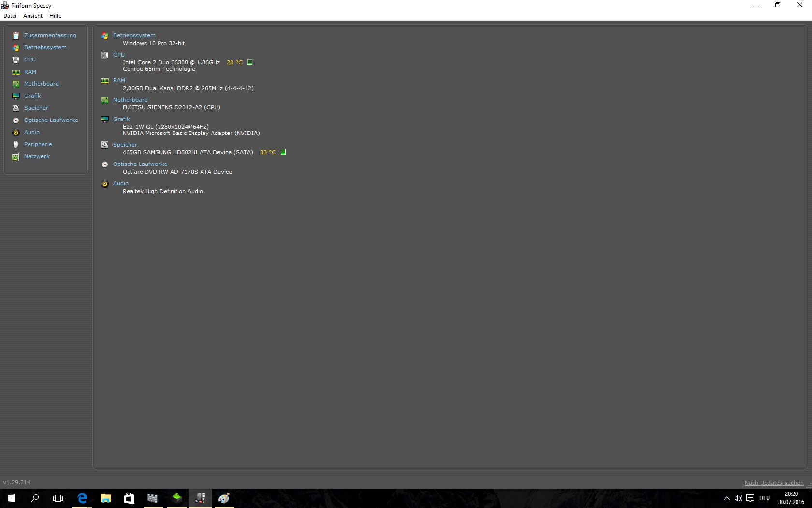Click the Motherboard icon in summary panel
The width and height of the screenshot is (812, 508).
[105, 100]
